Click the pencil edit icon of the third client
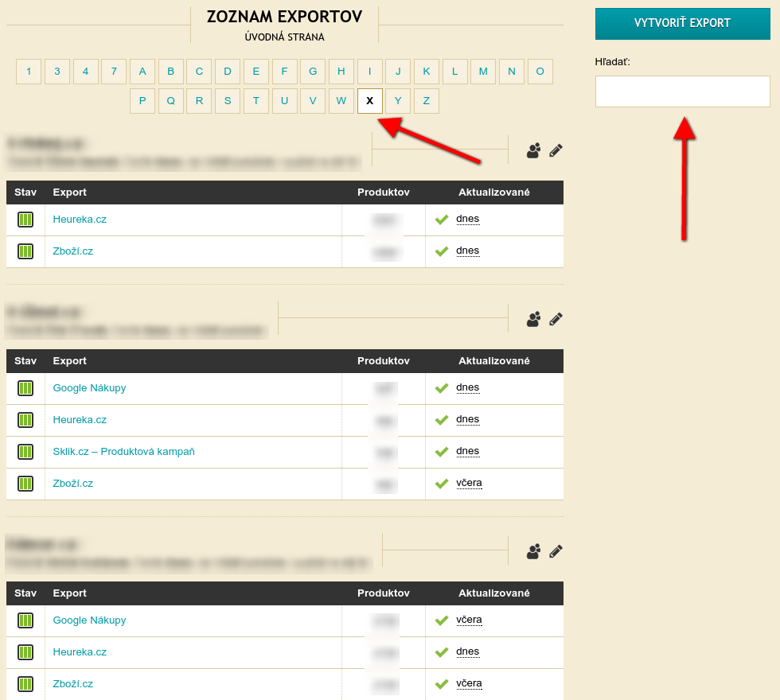 (x=556, y=551)
